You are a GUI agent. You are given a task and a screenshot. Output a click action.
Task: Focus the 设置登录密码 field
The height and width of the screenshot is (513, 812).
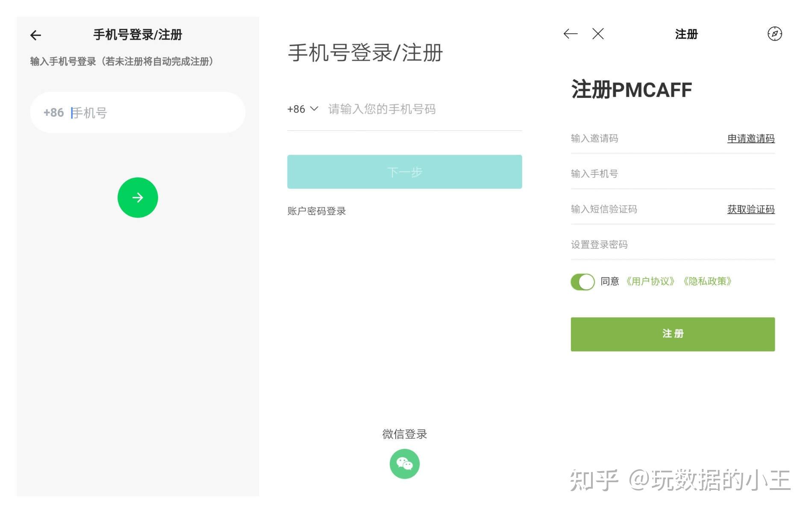pos(673,245)
